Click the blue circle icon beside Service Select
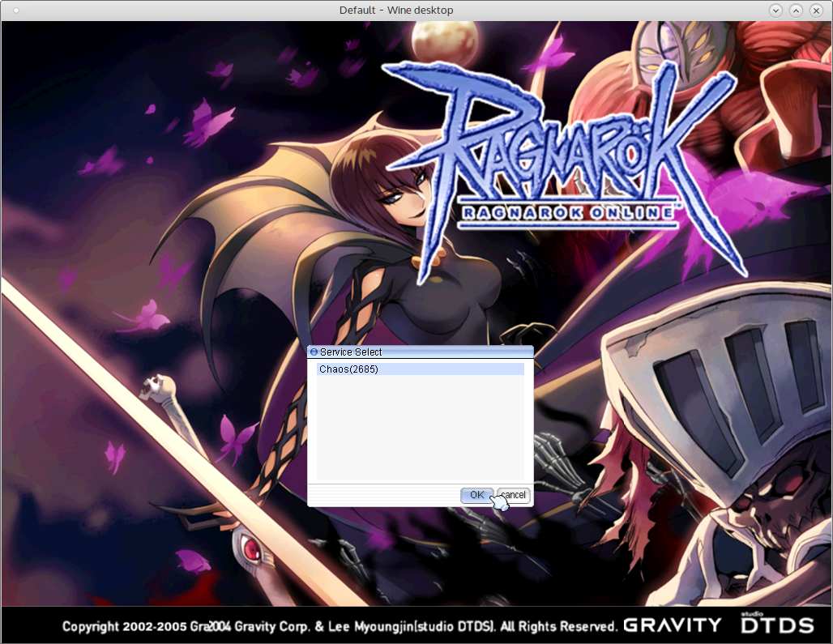 pyautogui.click(x=314, y=352)
